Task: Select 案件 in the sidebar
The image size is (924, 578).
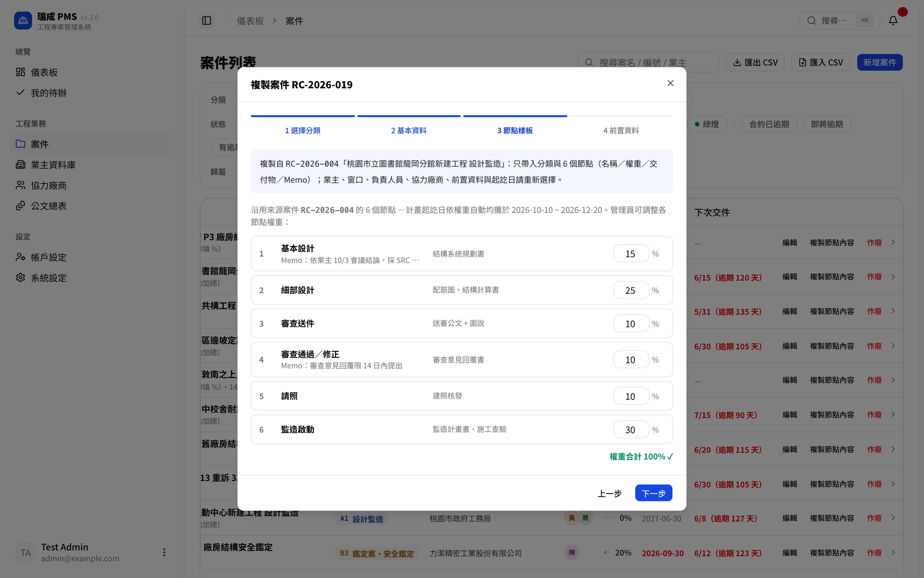Action: point(93,144)
